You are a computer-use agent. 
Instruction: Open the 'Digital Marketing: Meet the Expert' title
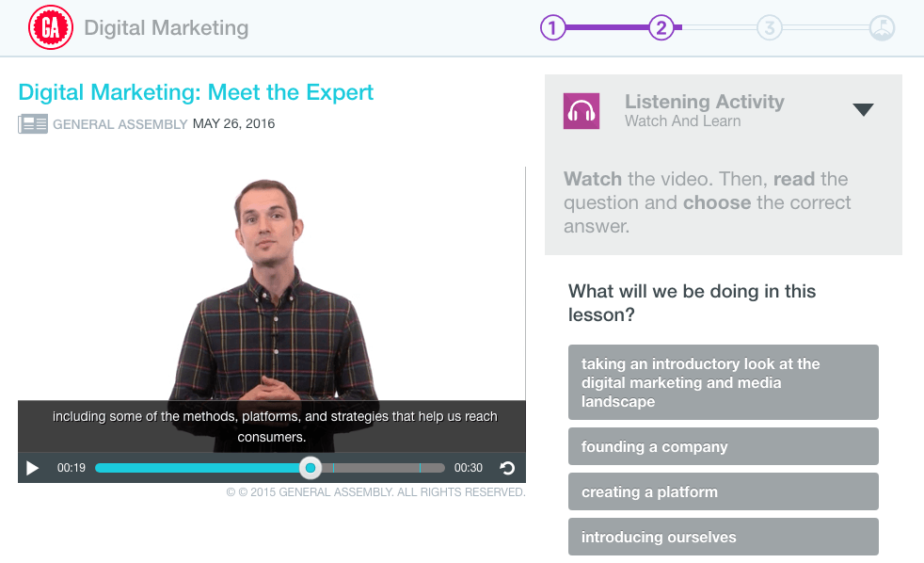pos(196,92)
